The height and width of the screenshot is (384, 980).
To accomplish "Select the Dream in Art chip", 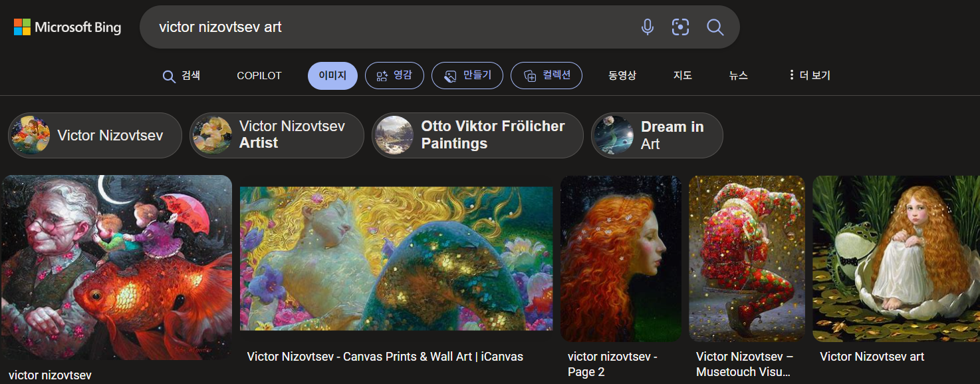I will click(657, 135).
